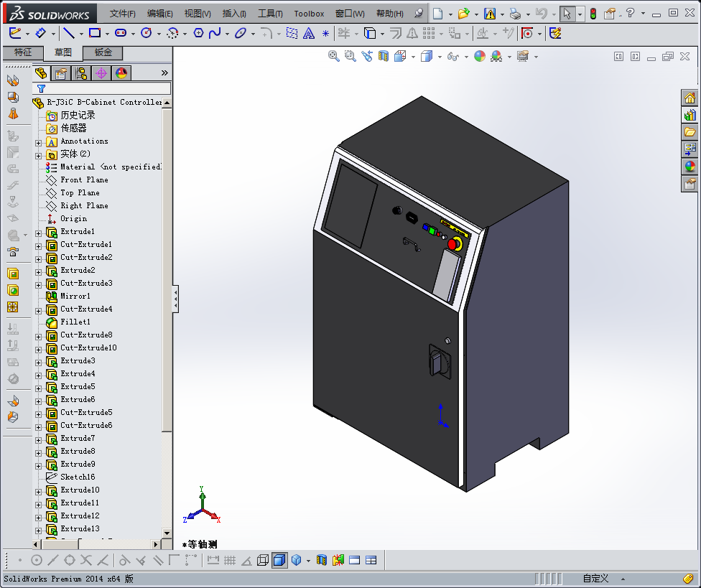
Task: Open the 视图(V) menu
Action: (198, 14)
